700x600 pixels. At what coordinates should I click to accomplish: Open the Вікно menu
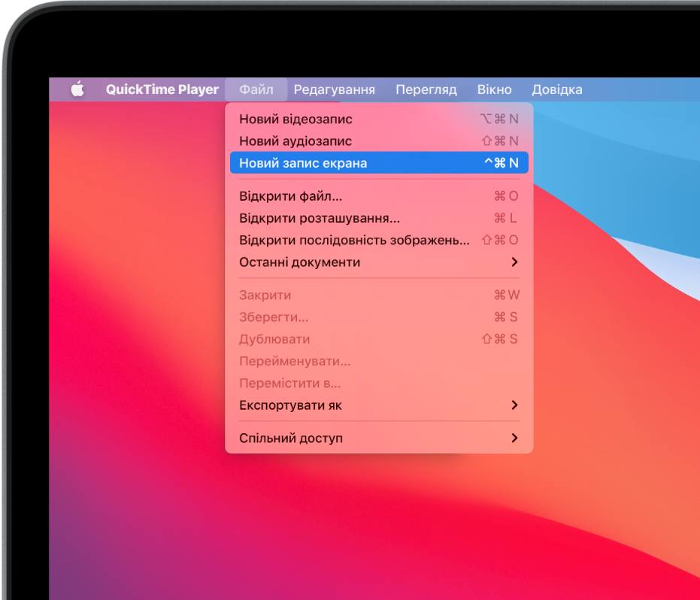494,89
